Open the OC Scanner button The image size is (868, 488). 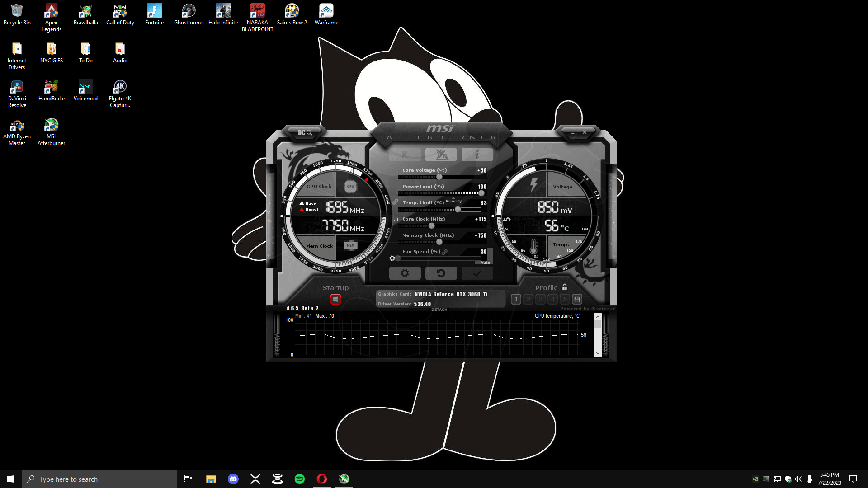[x=305, y=132]
